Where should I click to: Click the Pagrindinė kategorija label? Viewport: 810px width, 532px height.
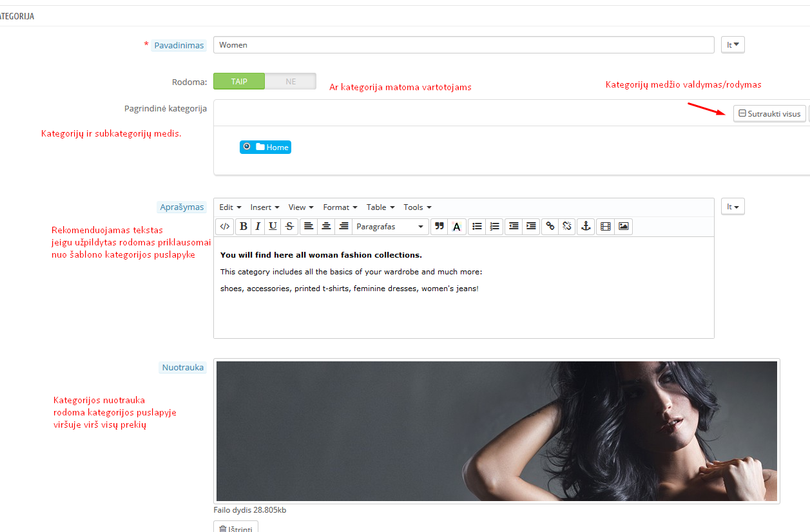(x=166, y=108)
